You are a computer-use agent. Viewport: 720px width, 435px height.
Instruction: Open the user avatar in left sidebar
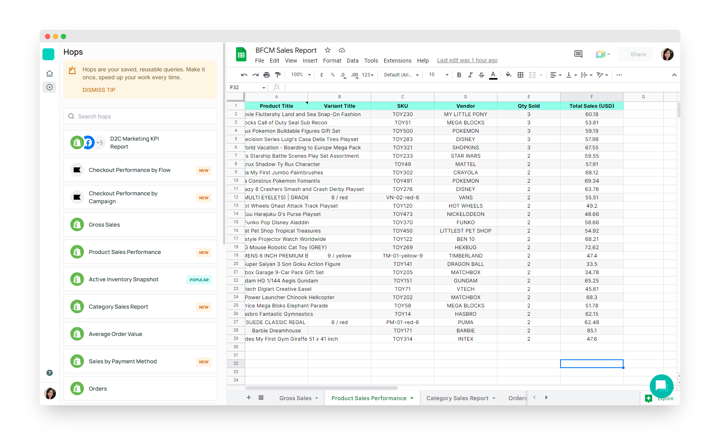[50, 393]
